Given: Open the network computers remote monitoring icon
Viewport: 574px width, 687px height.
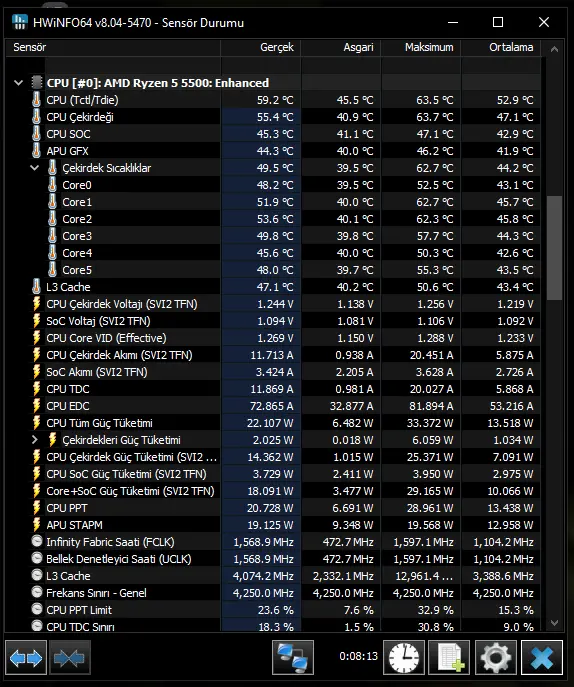Looking at the screenshot, I should tap(293, 657).
